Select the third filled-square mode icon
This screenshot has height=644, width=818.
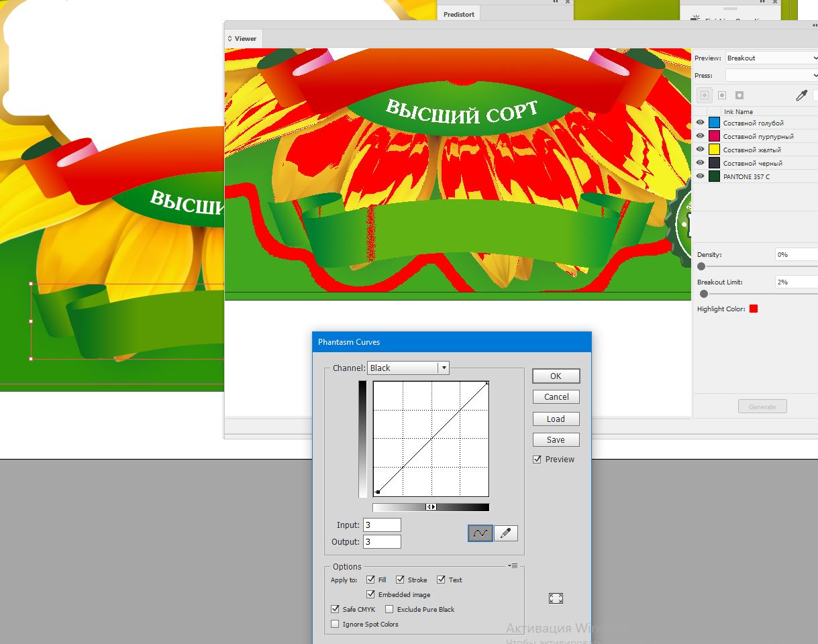tap(739, 95)
